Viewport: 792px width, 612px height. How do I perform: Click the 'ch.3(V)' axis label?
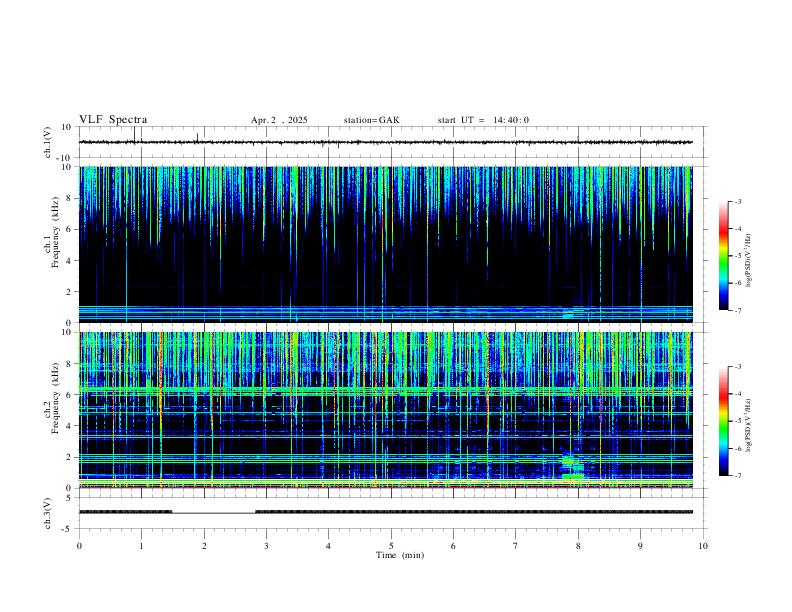48,513
